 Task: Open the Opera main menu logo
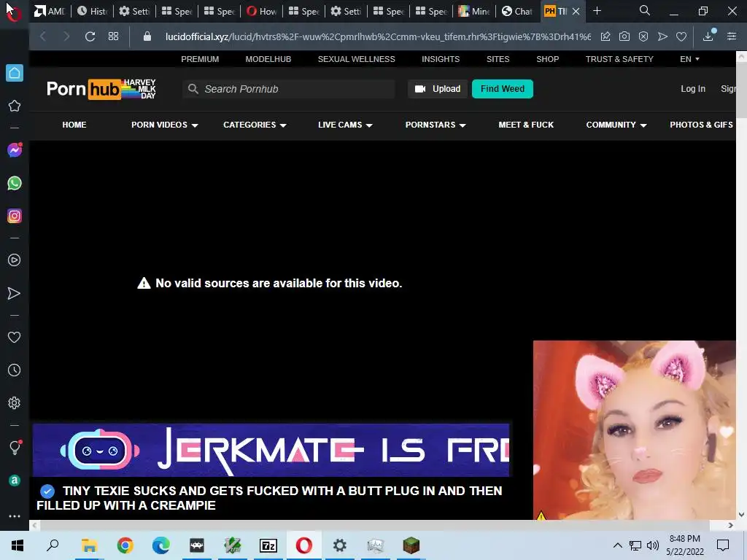coord(14,12)
